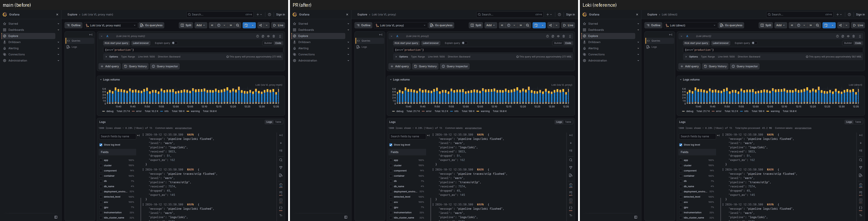Viewport: 868px width, 221px height.
Task: Expand Options row in PR (after) query editor
Action: click(401, 57)
